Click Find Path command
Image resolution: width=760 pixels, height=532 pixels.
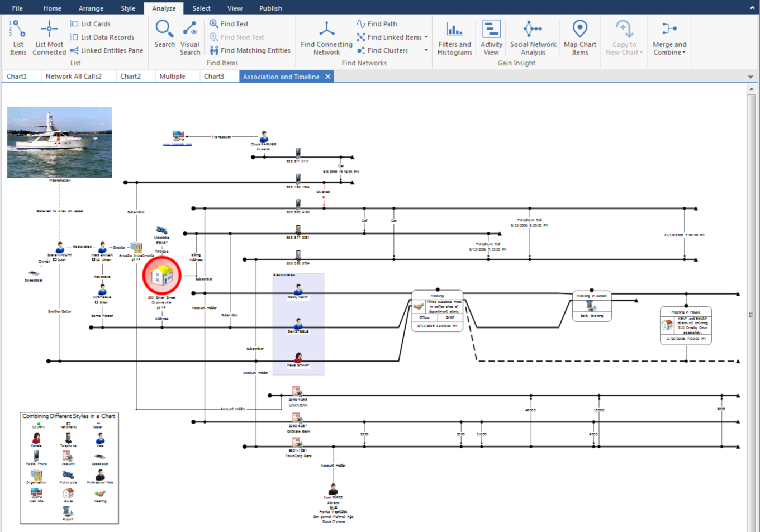(377, 24)
